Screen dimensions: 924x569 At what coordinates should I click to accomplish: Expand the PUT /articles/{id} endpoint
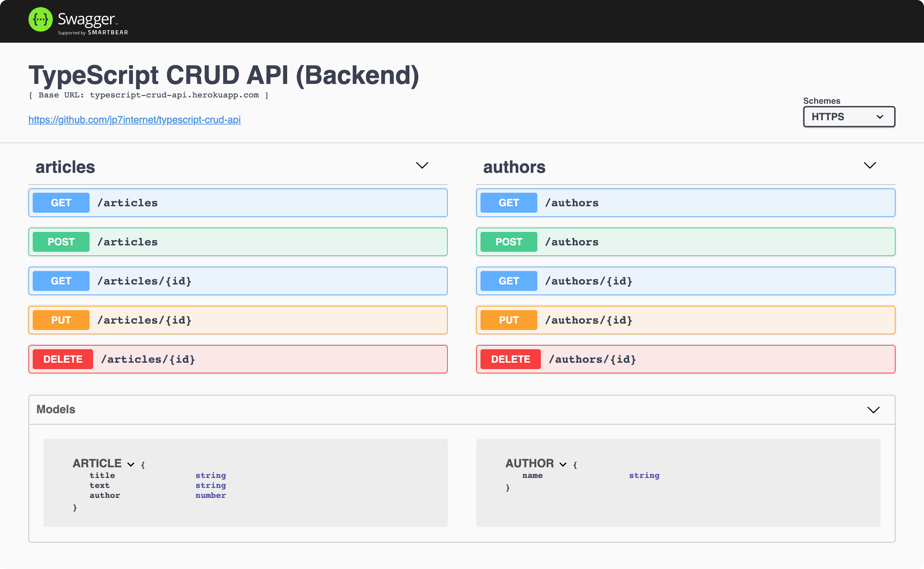tap(238, 320)
